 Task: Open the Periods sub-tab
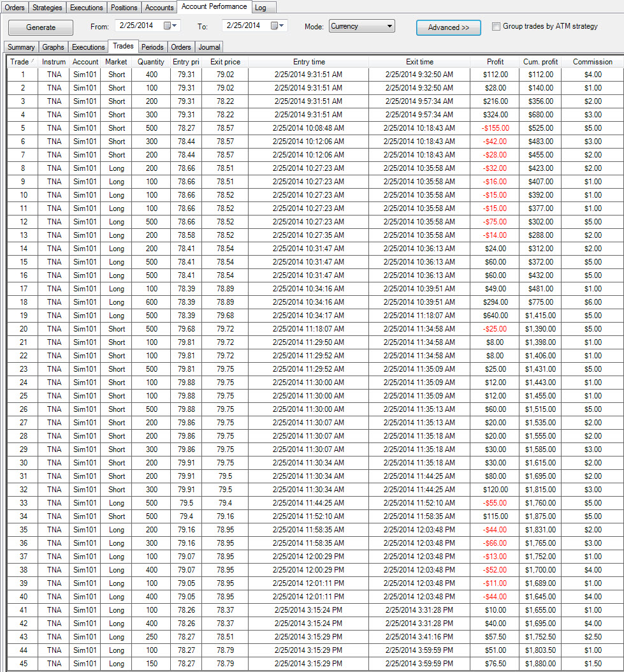click(x=152, y=47)
